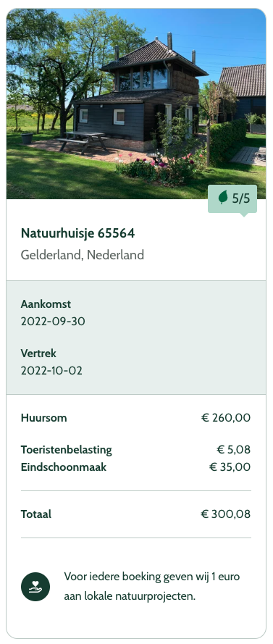Image resolution: width=273 pixels, height=644 pixels.
Task: Click the Toeristenbelasting label
Action: (66, 450)
